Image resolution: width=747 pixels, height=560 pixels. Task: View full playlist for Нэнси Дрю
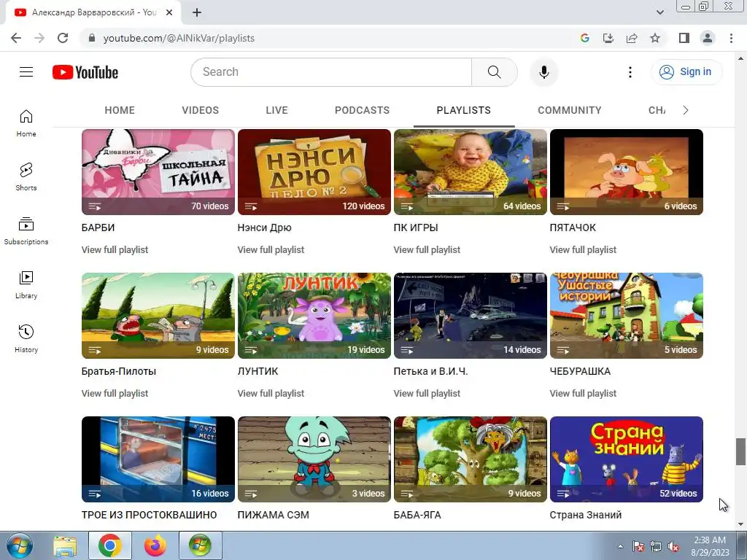271,249
